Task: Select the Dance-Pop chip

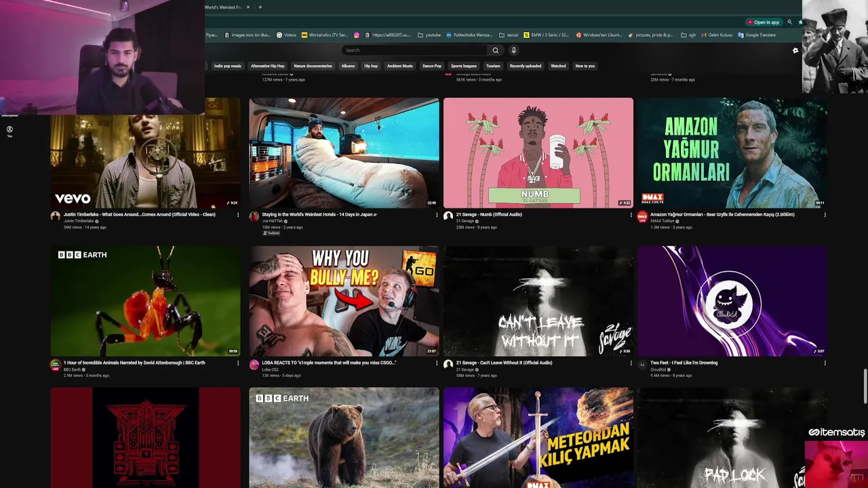Action: pyautogui.click(x=432, y=66)
